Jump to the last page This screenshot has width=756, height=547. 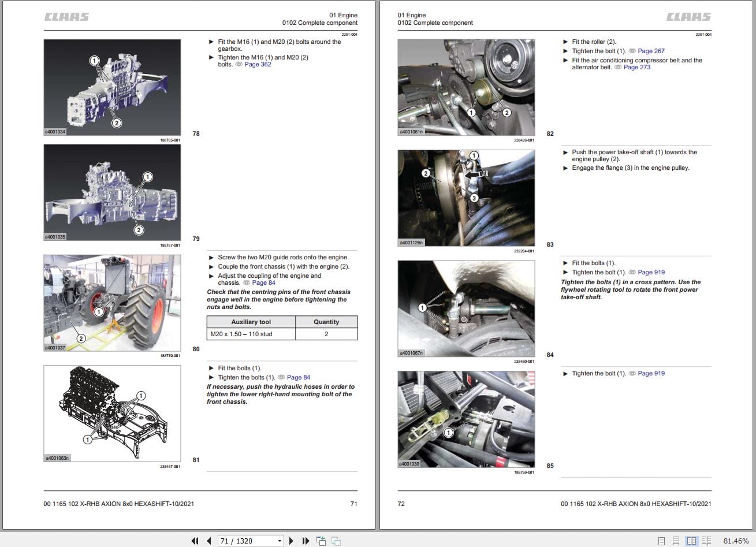pyautogui.click(x=306, y=541)
